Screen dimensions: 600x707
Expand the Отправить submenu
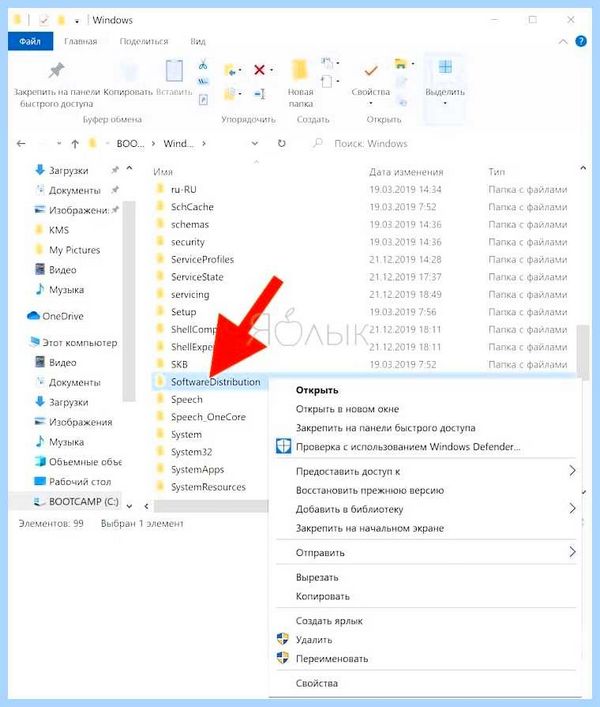[x=572, y=552]
